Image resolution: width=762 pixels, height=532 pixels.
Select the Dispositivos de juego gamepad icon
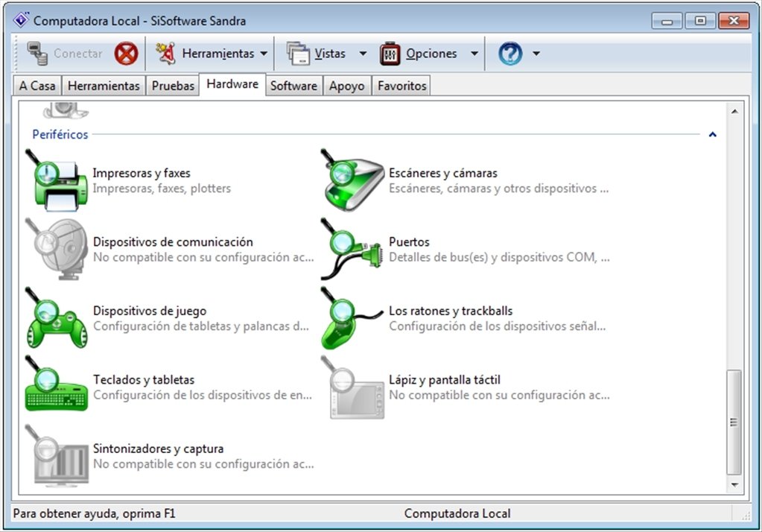click(x=57, y=318)
